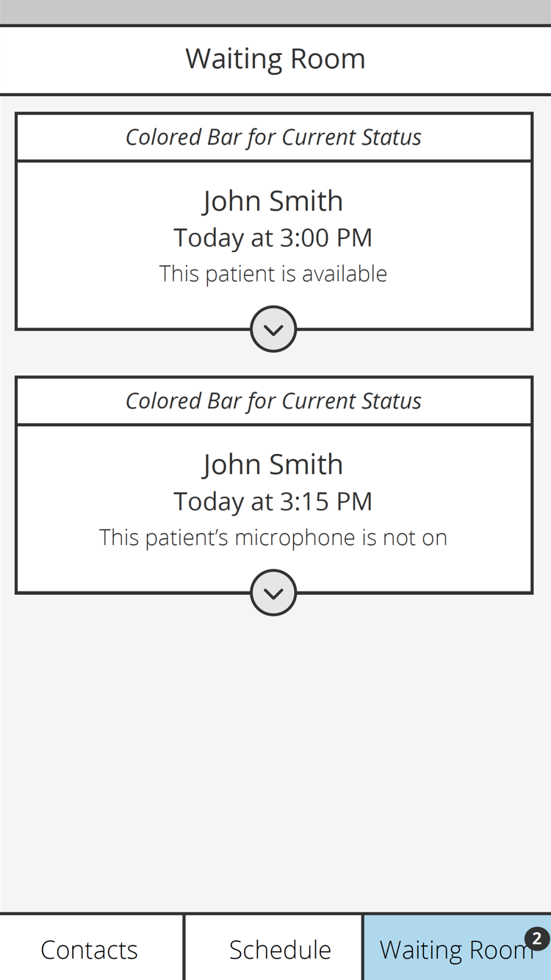Click John Smith's name in the 3:00 PM card
Viewport: 551px width, 980px height.
tap(273, 201)
